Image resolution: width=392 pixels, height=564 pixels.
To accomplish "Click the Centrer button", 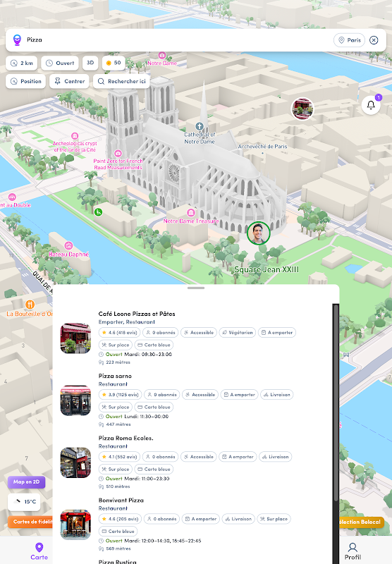I will click(69, 81).
